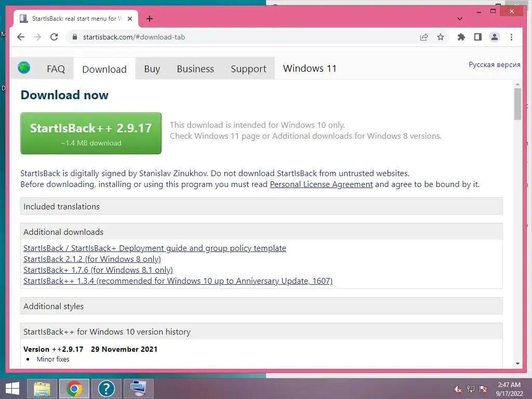Open a new browser tab
The image size is (532, 399).
(150, 19)
